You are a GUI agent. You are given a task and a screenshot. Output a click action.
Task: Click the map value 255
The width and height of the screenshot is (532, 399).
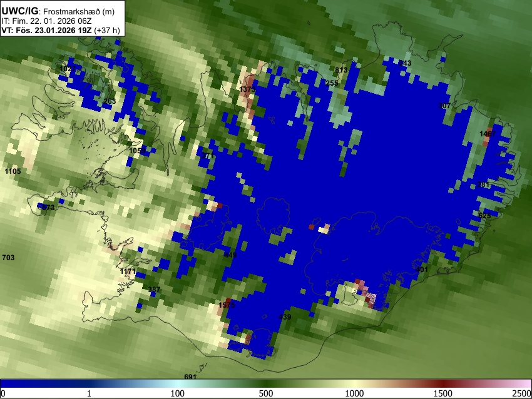(x=332, y=83)
